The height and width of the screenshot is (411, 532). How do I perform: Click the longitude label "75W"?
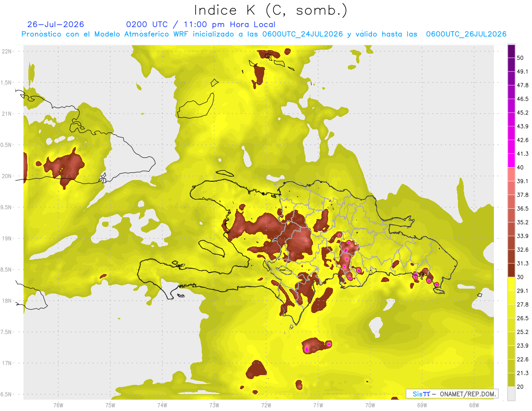pyautogui.click(x=110, y=405)
